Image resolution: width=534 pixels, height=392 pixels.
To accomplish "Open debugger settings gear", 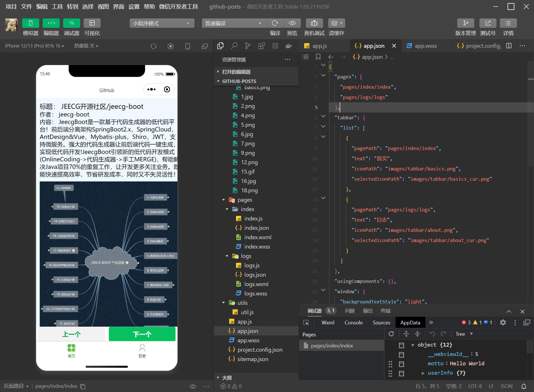I will [503, 322].
